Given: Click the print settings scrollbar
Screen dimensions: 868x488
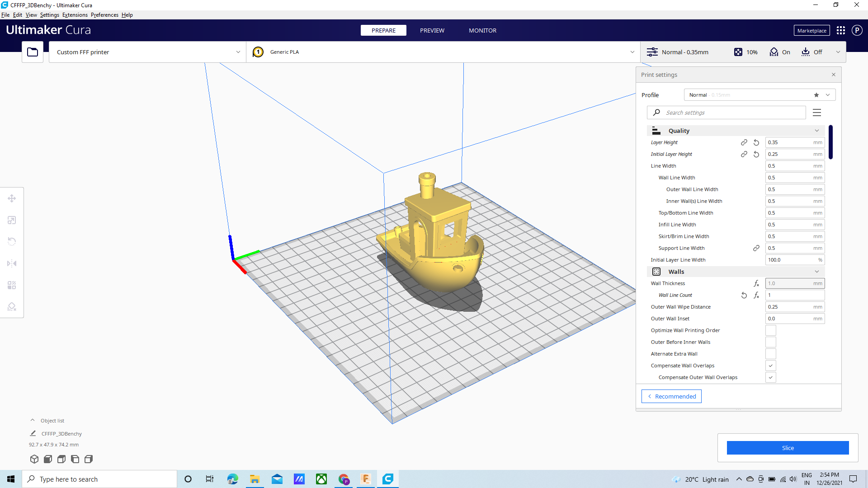Looking at the screenshot, I should pos(831,142).
